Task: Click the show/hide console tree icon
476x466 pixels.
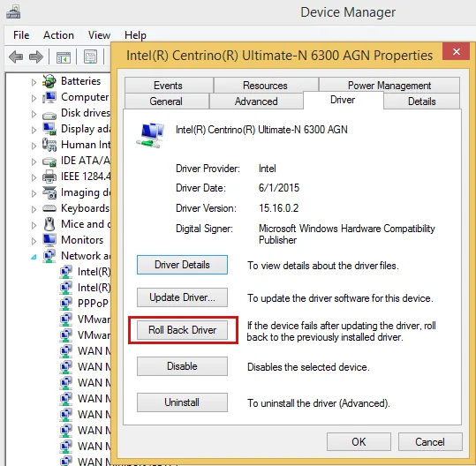Action: (64, 57)
